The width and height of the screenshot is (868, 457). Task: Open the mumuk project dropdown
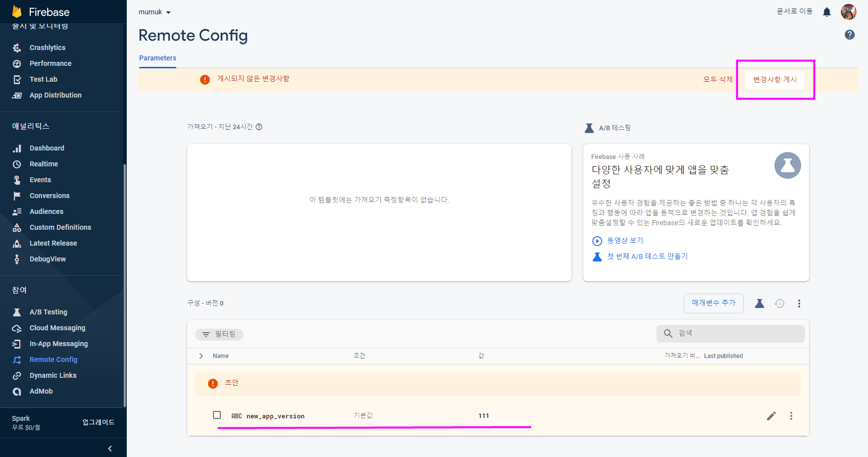(x=154, y=12)
